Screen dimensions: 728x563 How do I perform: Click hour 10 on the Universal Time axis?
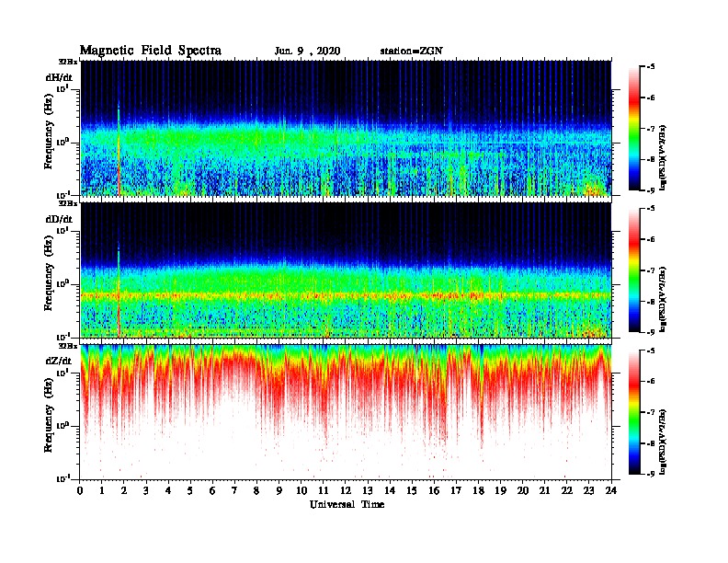301,490
